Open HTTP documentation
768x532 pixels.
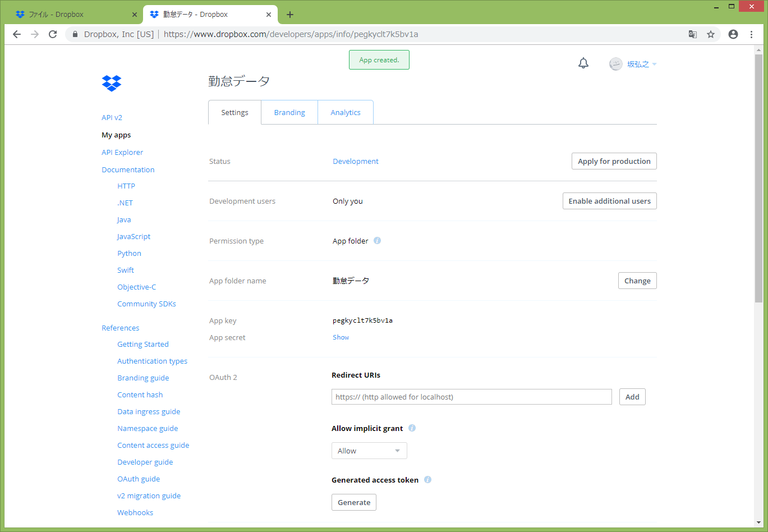[126, 186]
